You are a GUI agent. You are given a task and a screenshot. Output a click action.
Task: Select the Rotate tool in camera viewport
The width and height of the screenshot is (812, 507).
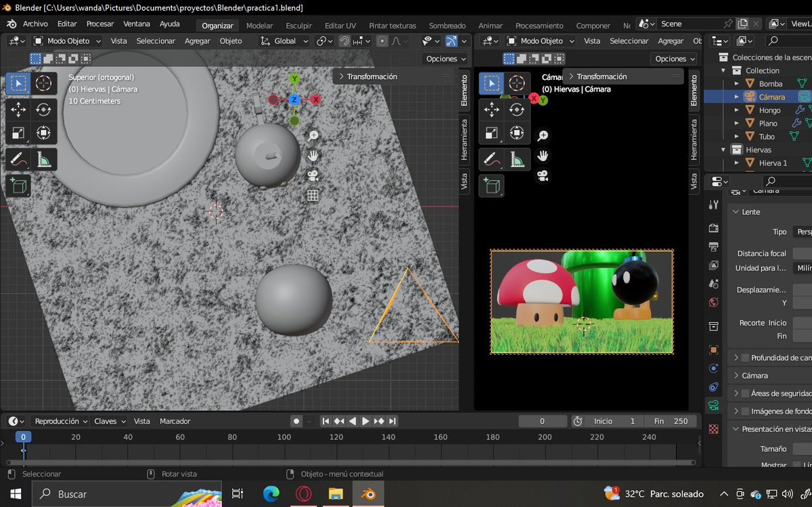click(x=517, y=109)
